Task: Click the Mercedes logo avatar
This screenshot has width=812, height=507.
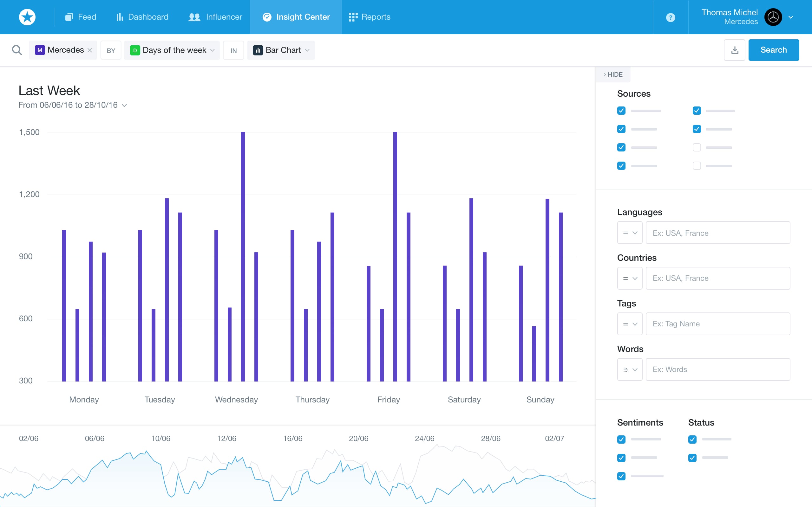Action: [x=773, y=17]
